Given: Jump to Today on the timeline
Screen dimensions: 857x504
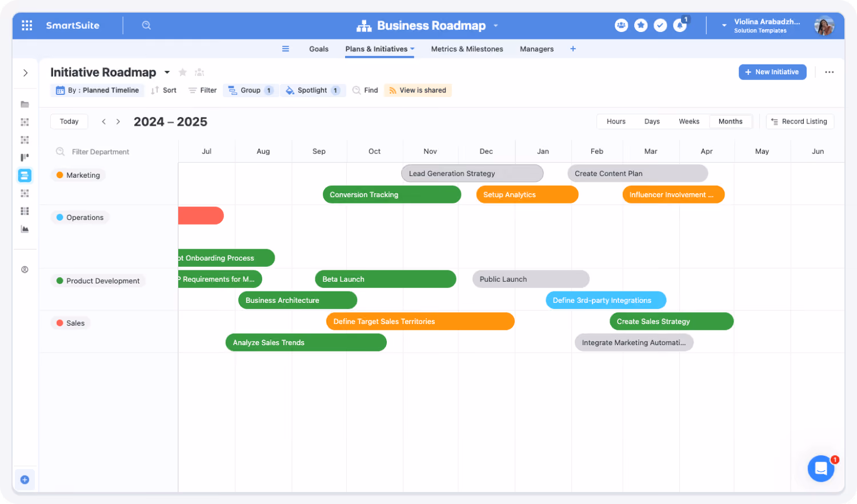Looking at the screenshot, I should (69, 121).
